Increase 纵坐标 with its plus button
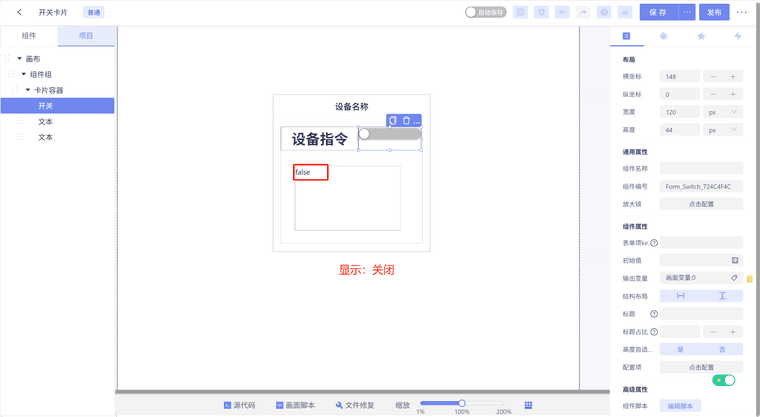760x417 pixels. coord(733,94)
